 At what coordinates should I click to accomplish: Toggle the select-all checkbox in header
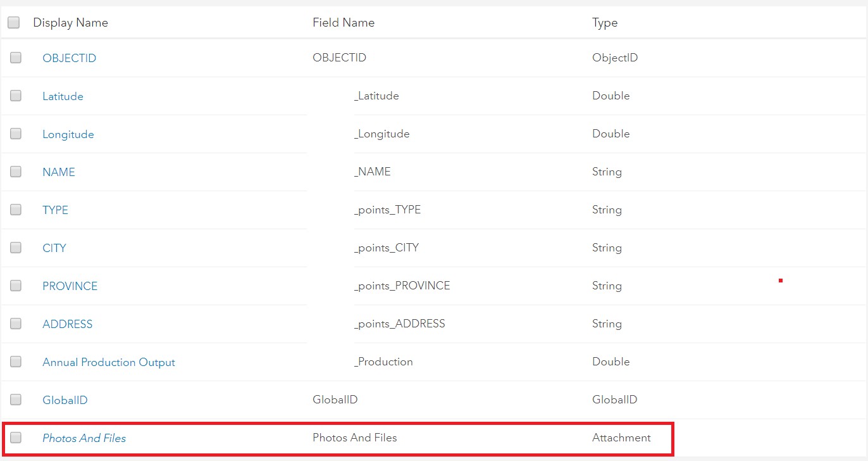(13, 23)
